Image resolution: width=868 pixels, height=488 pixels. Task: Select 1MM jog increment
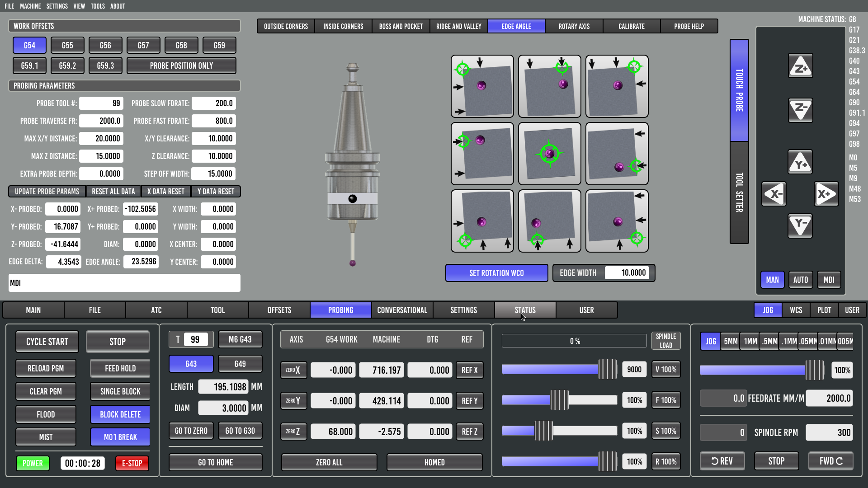tap(750, 342)
